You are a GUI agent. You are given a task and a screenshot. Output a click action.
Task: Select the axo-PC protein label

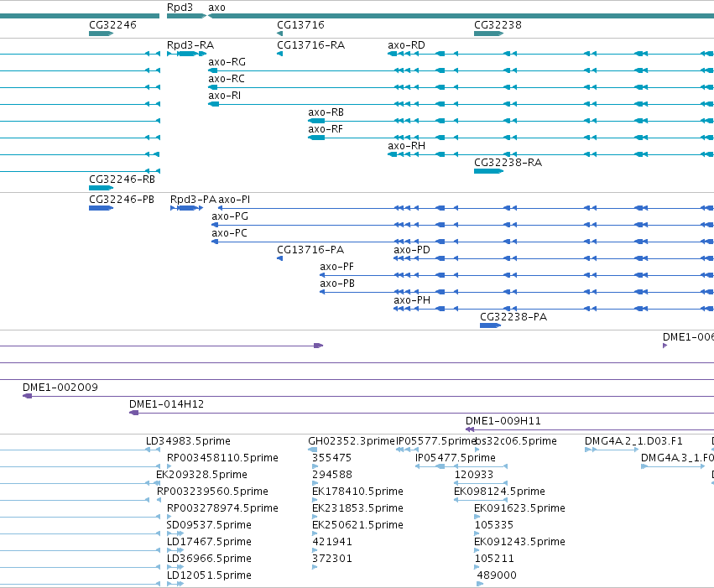pos(229,233)
